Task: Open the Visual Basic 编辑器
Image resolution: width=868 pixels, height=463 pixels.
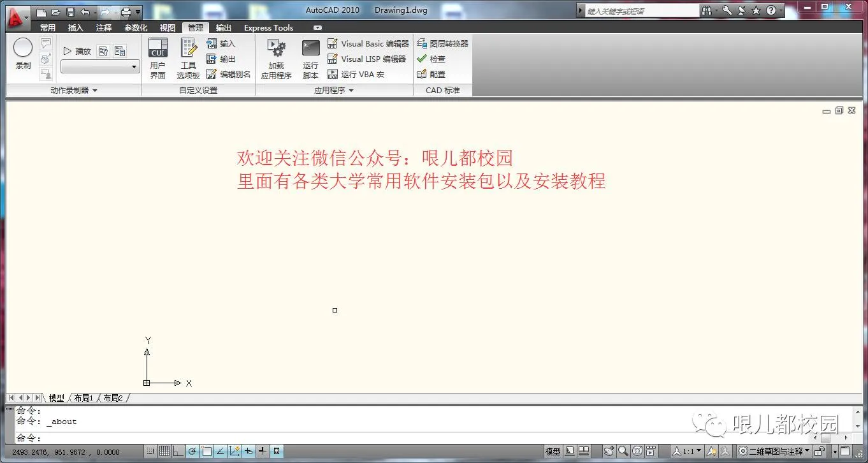Action: 368,43
